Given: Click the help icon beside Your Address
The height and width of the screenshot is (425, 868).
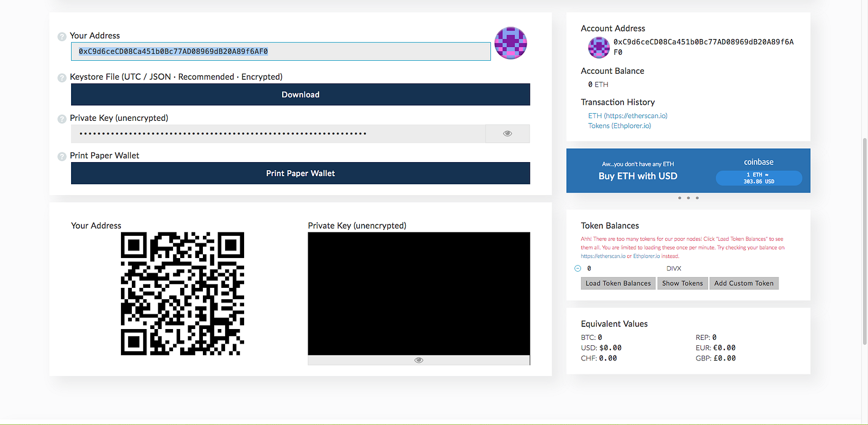Looking at the screenshot, I should (62, 37).
